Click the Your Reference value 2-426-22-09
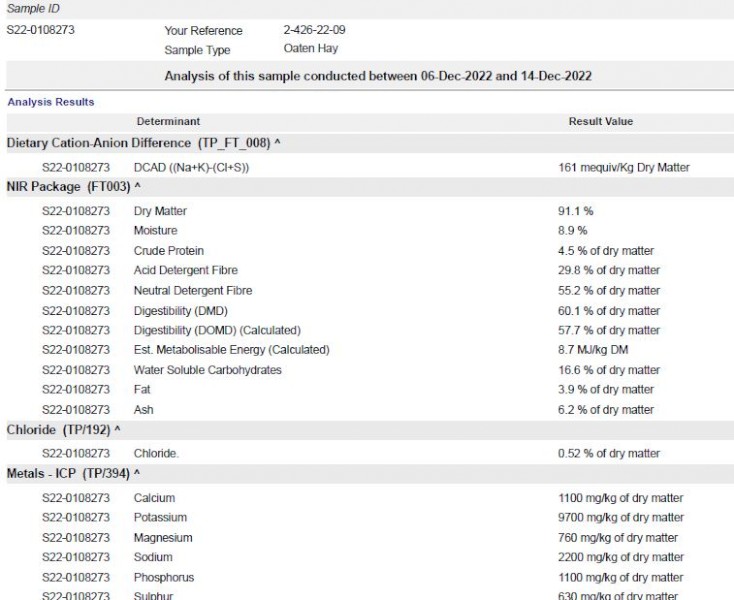Viewport: 734px width, 600px height. pyautogui.click(x=315, y=30)
